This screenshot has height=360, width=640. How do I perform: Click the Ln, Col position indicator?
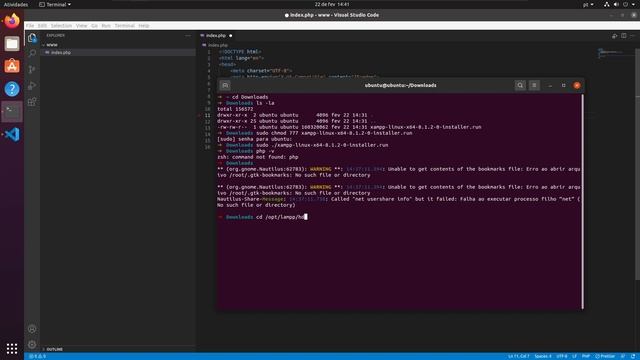click(x=518, y=356)
